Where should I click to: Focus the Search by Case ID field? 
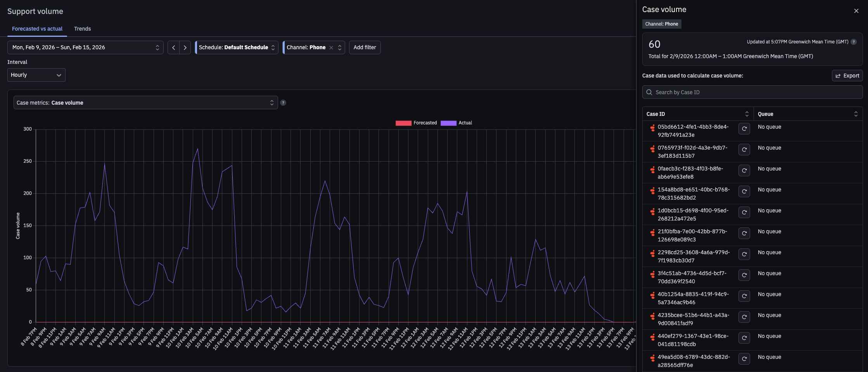tap(752, 92)
